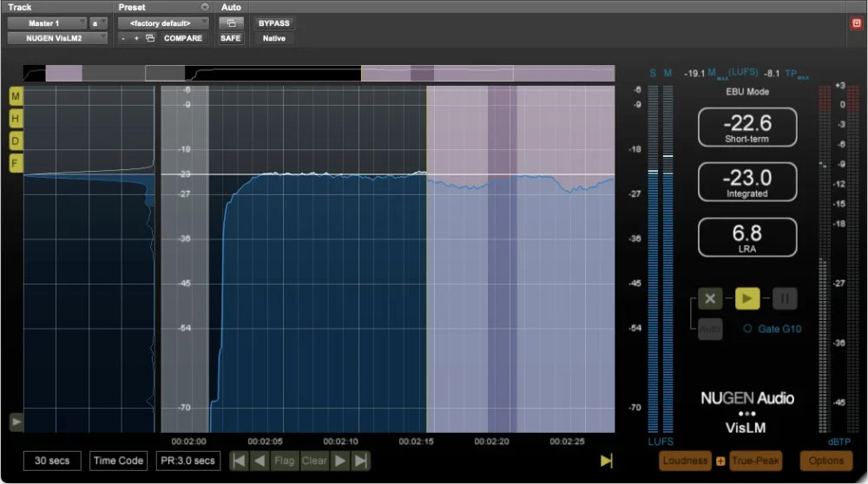
Task: Toggle the H history view button
Action: pos(16,118)
